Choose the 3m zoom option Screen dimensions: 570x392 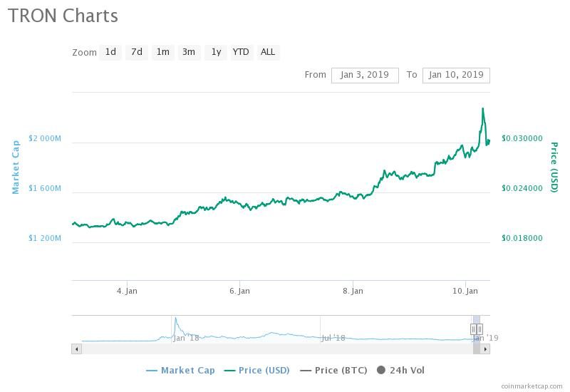[189, 52]
